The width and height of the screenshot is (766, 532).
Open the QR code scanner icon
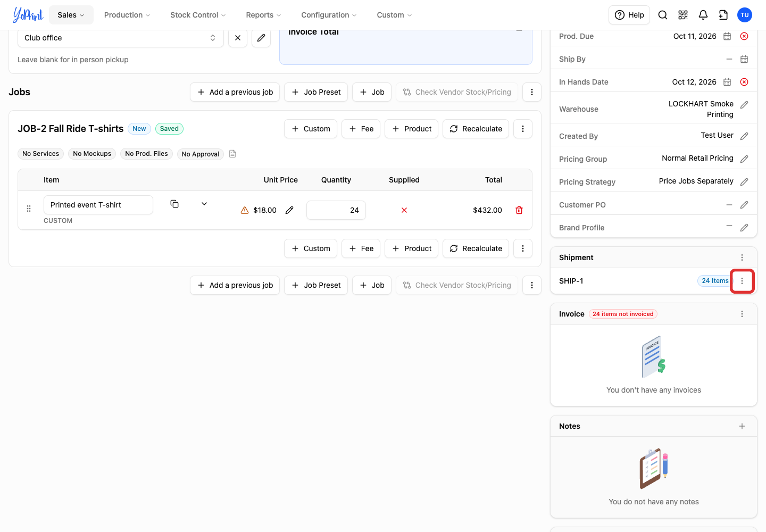(x=683, y=15)
